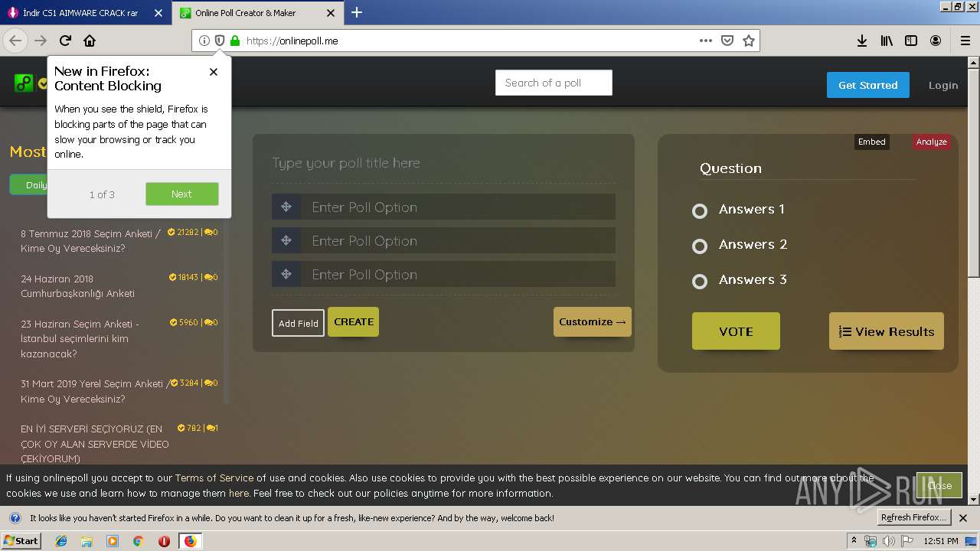Select the Answers 1 radio option
This screenshot has width=980, height=551.
[x=699, y=211]
